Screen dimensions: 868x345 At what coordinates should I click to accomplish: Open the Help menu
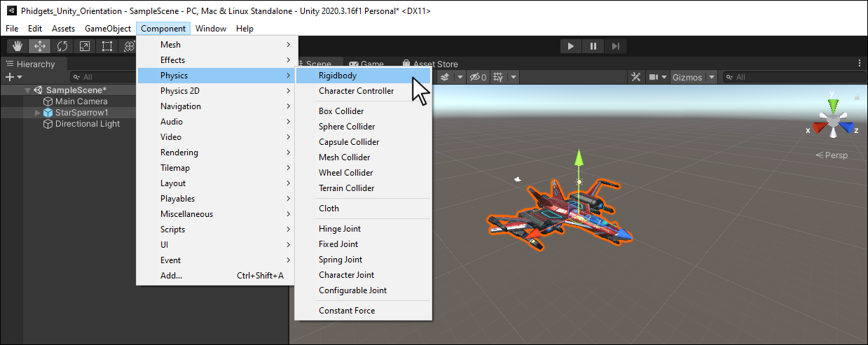244,29
